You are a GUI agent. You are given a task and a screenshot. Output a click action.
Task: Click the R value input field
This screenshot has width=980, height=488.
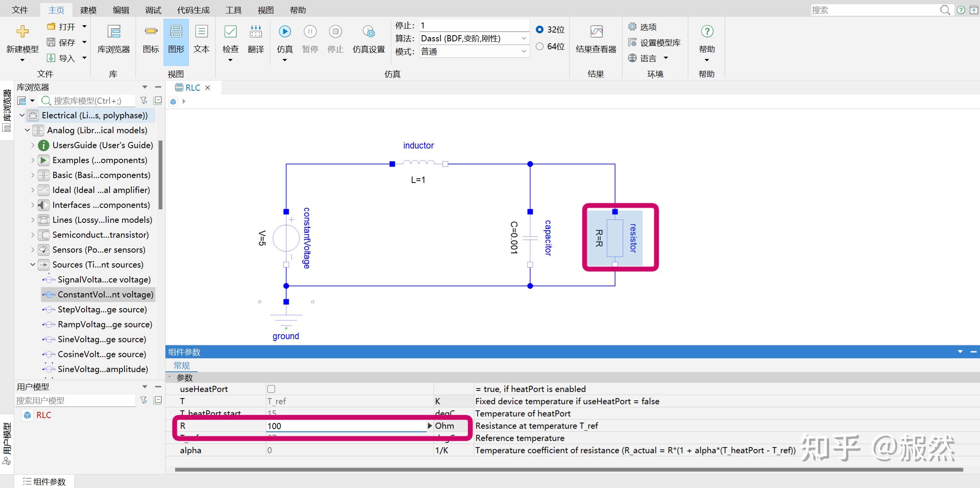click(346, 426)
